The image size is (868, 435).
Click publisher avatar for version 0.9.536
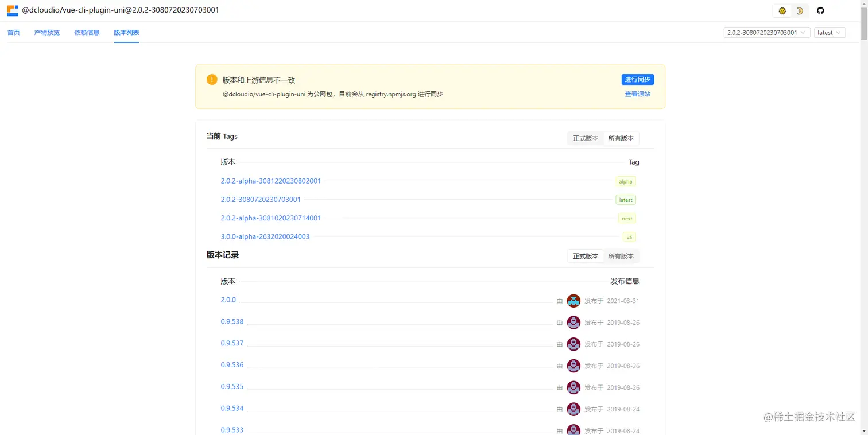pyautogui.click(x=573, y=366)
